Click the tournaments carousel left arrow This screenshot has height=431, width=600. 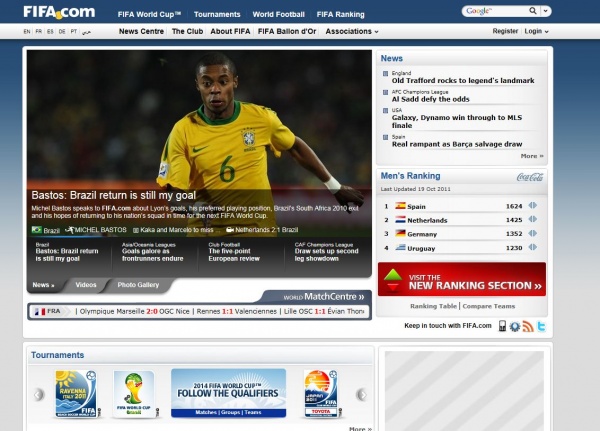click(39, 394)
